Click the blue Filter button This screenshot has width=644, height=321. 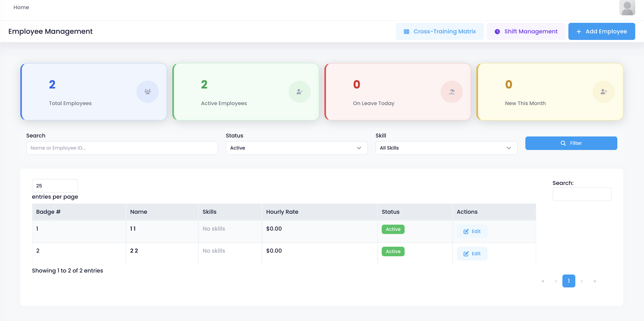(x=571, y=143)
